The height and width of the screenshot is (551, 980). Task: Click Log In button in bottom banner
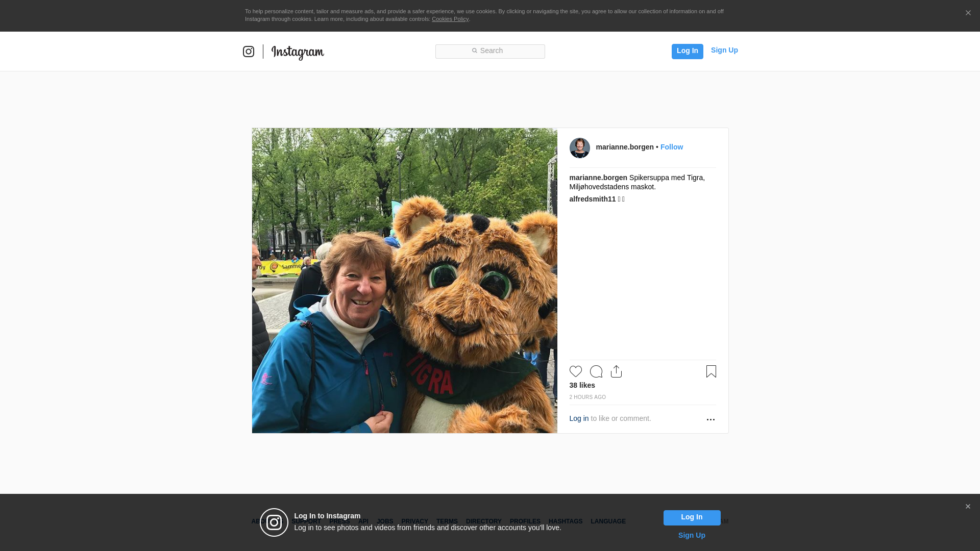coord(692,517)
